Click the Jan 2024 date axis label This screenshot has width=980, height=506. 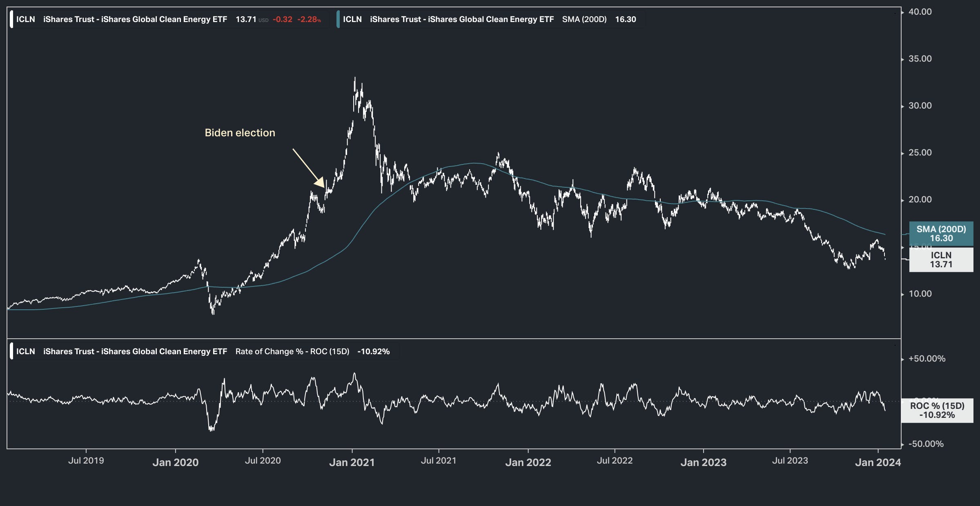pyautogui.click(x=878, y=462)
